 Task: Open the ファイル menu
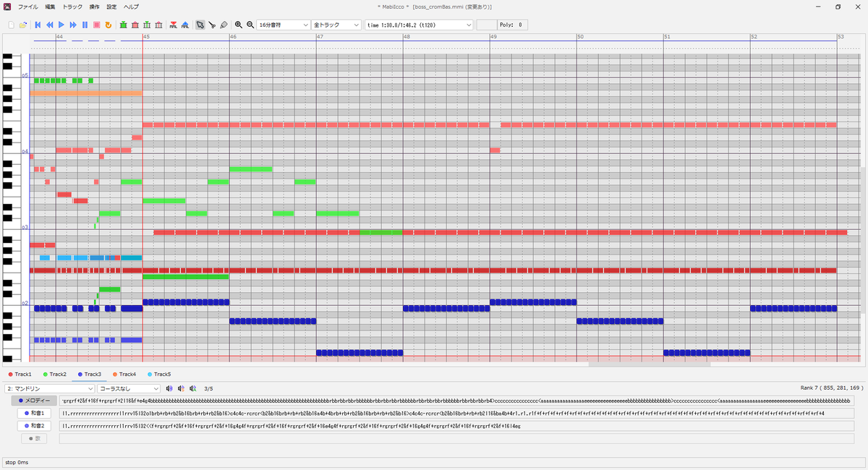(x=28, y=7)
